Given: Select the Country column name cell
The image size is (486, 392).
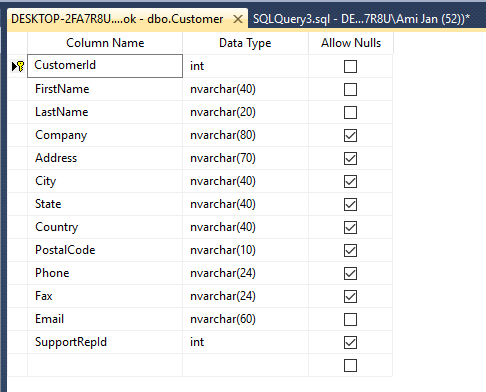Looking at the screenshot, I should coord(105,227).
